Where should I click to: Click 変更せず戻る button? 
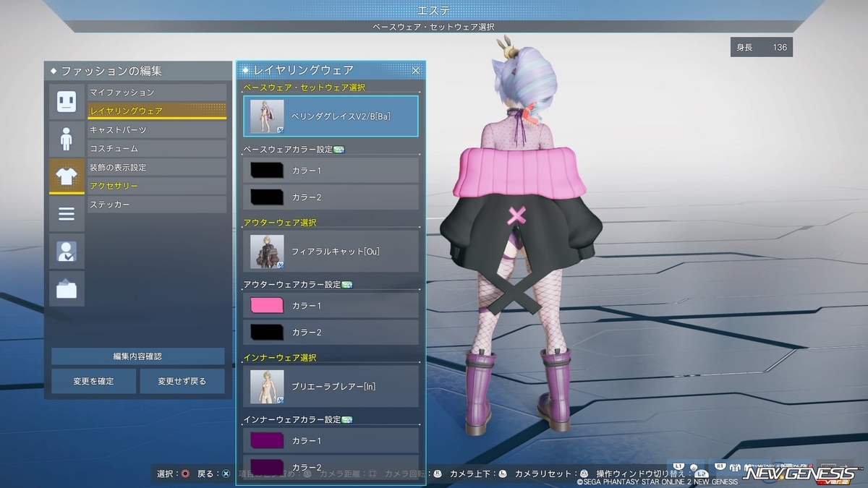182,381
